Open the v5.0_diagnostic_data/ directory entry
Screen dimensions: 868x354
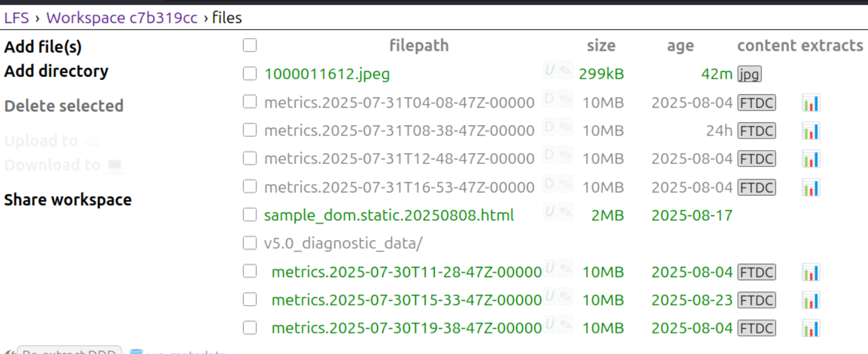(343, 243)
